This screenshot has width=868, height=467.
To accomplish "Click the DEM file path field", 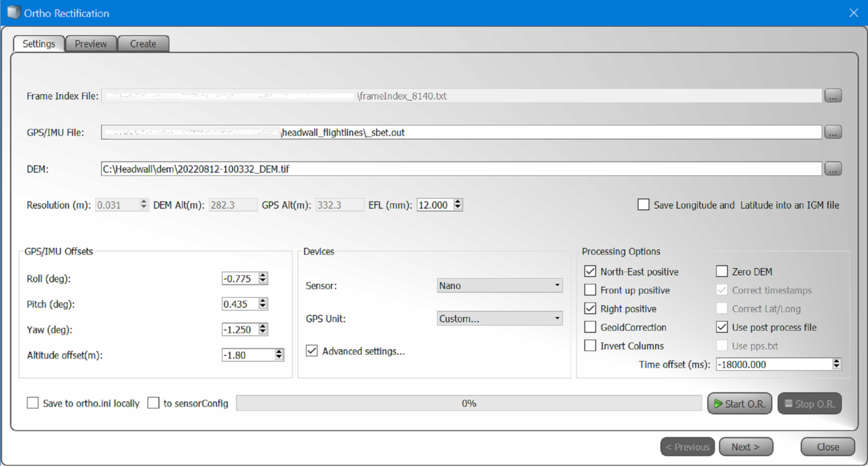I will (x=461, y=169).
